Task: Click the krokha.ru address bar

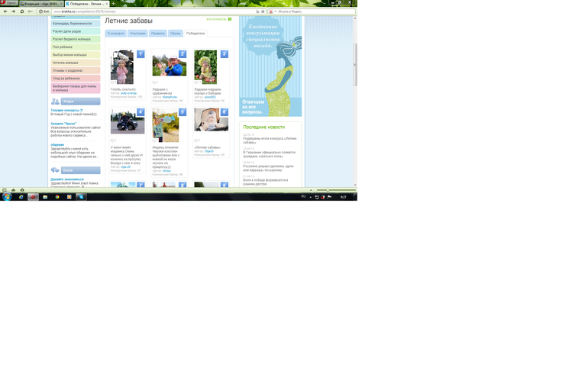Action: pos(153,11)
